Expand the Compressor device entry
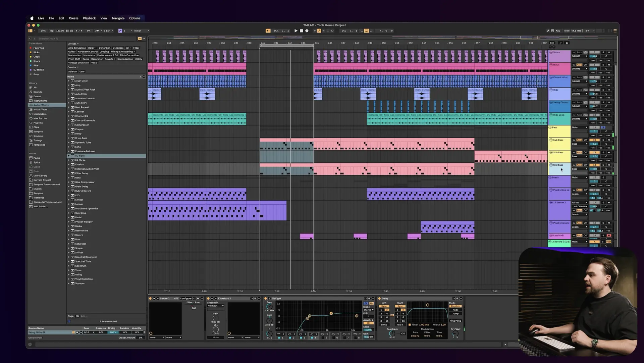The width and height of the screenshot is (644, 363). 69,125
